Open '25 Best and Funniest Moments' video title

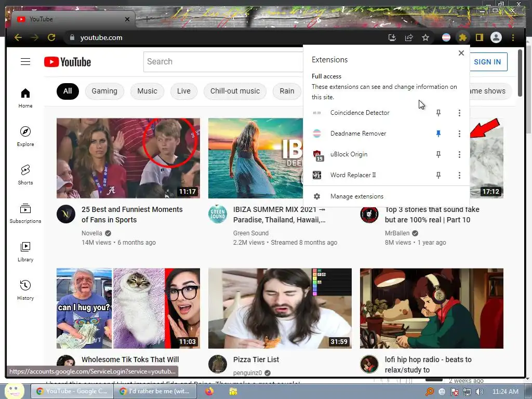(132, 215)
